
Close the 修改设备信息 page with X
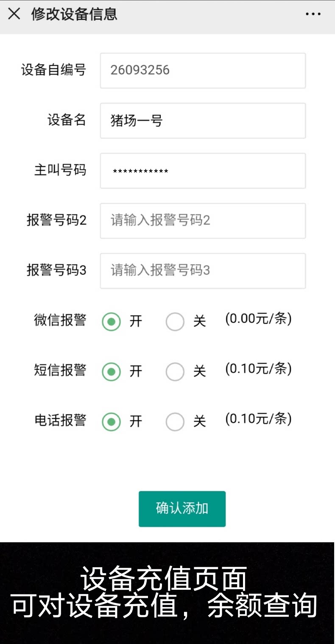(x=14, y=14)
